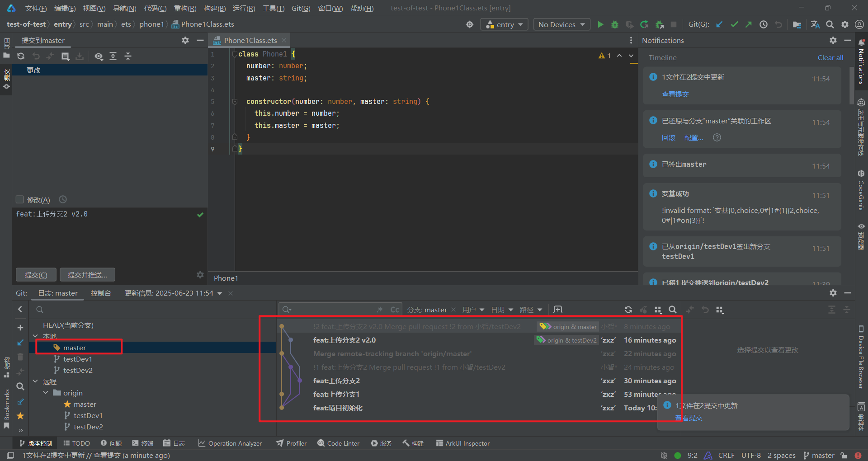Click plus to create new branch
868x461 pixels.
point(20,327)
